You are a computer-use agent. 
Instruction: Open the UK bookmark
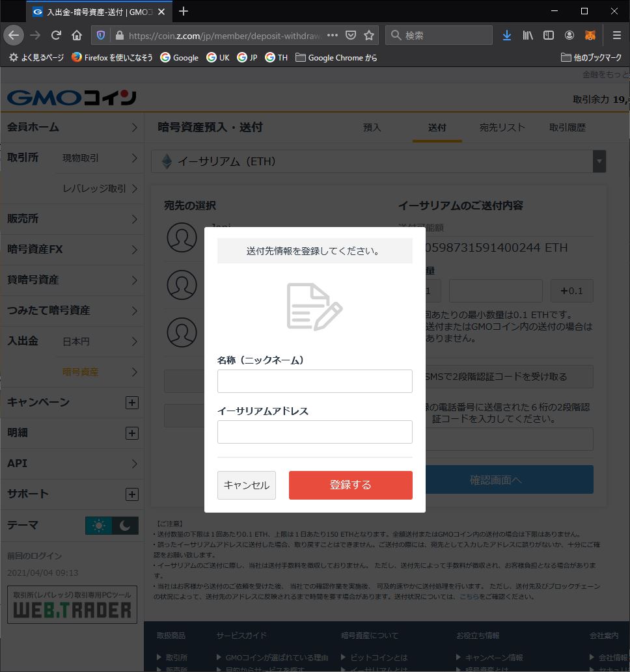[x=218, y=57]
